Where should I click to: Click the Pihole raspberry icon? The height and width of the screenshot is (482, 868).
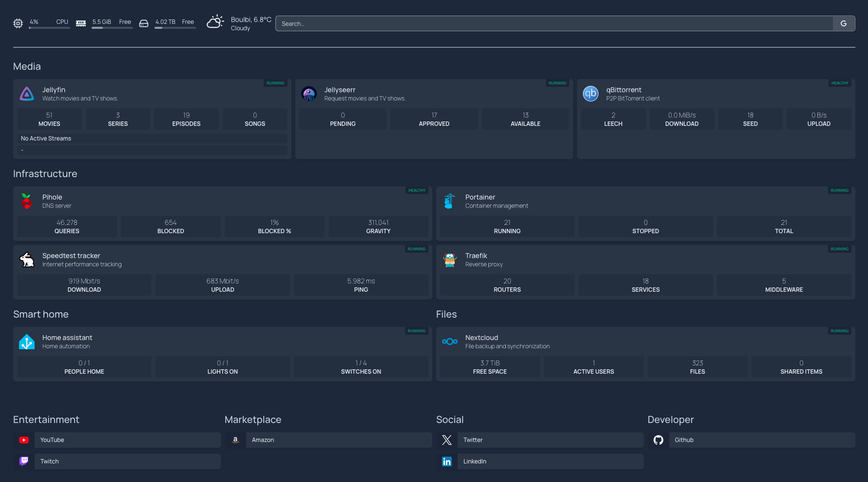pos(27,201)
